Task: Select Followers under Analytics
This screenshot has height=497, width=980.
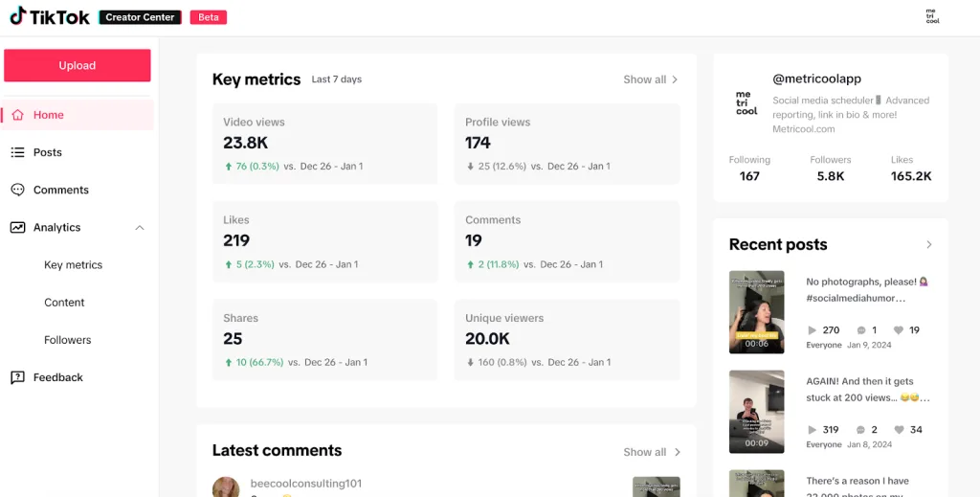Action: (68, 340)
